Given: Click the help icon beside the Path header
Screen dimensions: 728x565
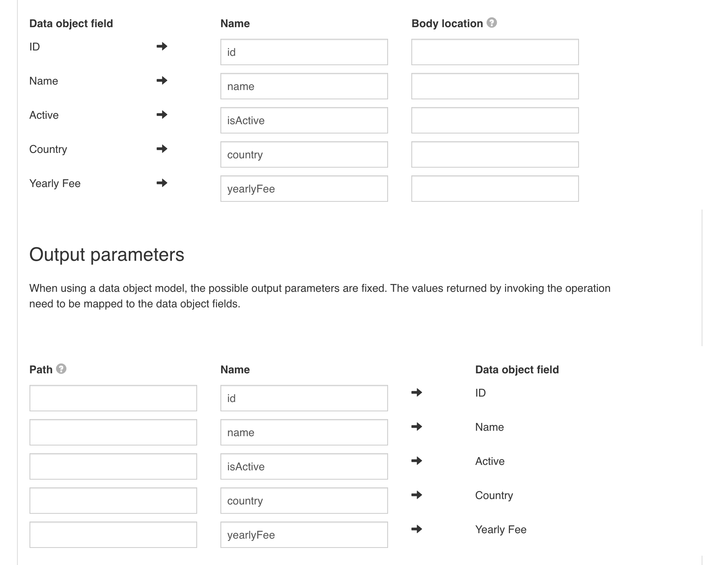Looking at the screenshot, I should coord(62,369).
